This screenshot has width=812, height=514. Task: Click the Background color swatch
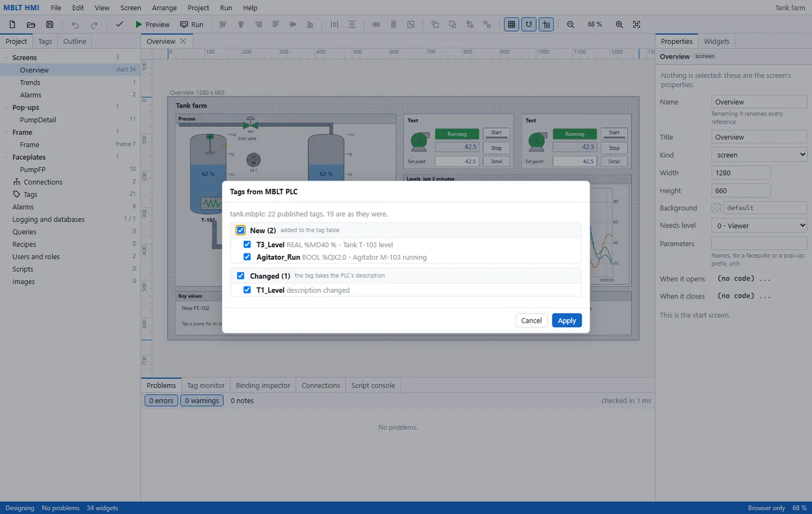point(717,208)
